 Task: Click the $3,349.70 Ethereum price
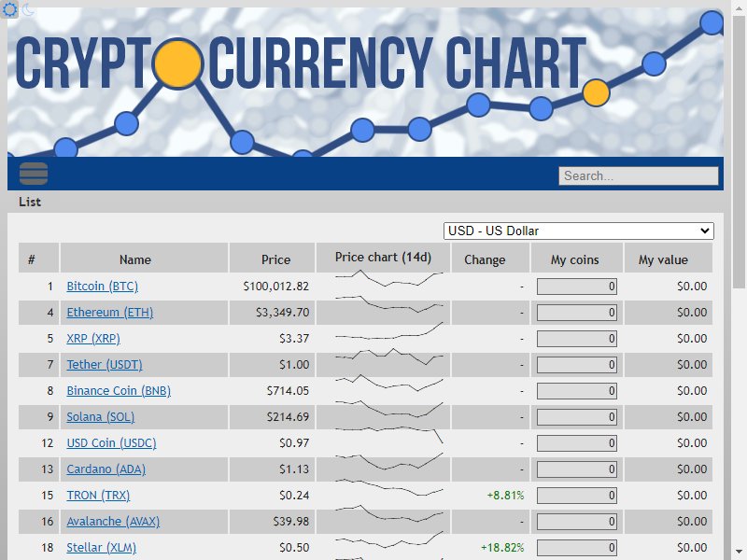(x=283, y=313)
